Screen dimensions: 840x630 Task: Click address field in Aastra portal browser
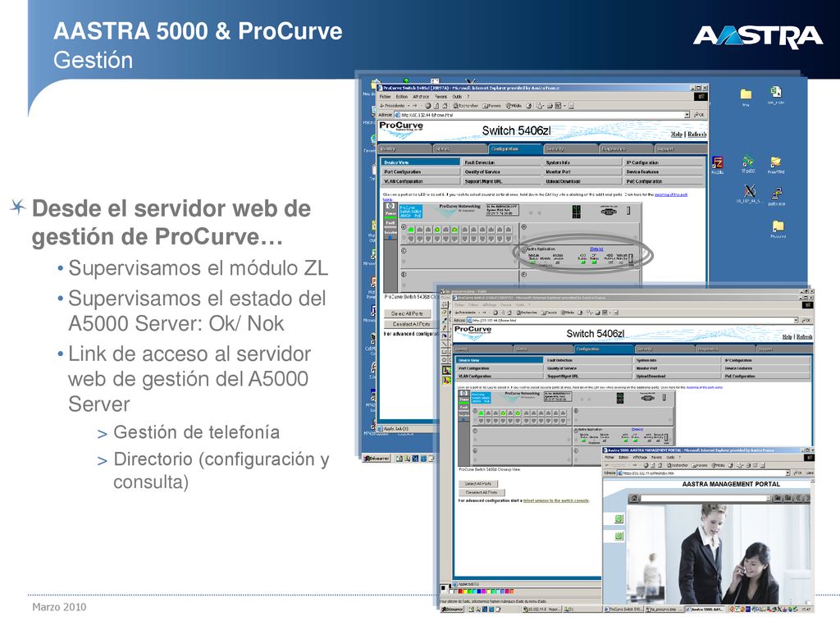(704, 473)
